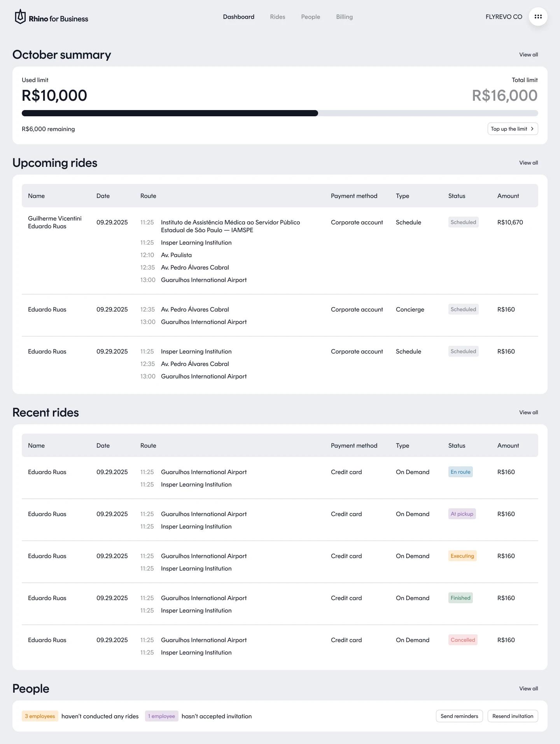Click the 3 employees badge
Image resolution: width=560 pixels, height=744 pixels.
tap(40, 716)
